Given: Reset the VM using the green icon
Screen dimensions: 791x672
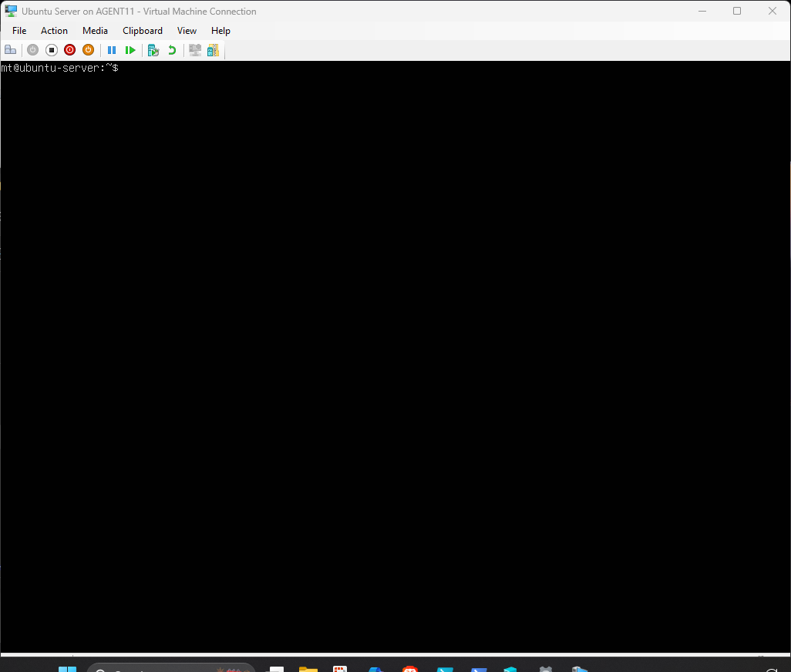Looking at the screenshot, I should coord(130,50).
